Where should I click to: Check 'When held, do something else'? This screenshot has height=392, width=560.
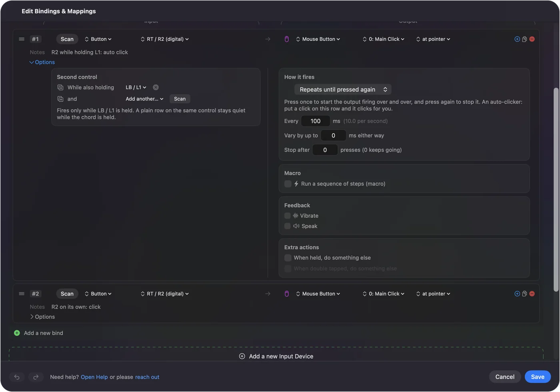[288, 258]
